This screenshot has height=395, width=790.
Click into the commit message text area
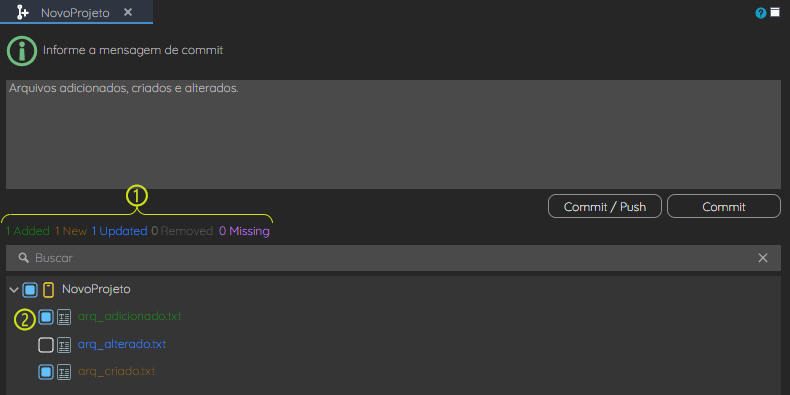(x=393, y=135)
